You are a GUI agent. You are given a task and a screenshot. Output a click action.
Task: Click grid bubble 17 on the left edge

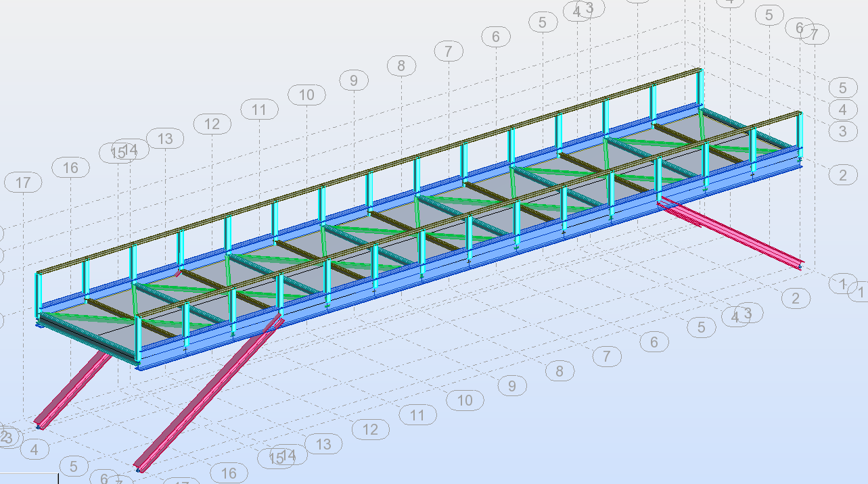22,182
